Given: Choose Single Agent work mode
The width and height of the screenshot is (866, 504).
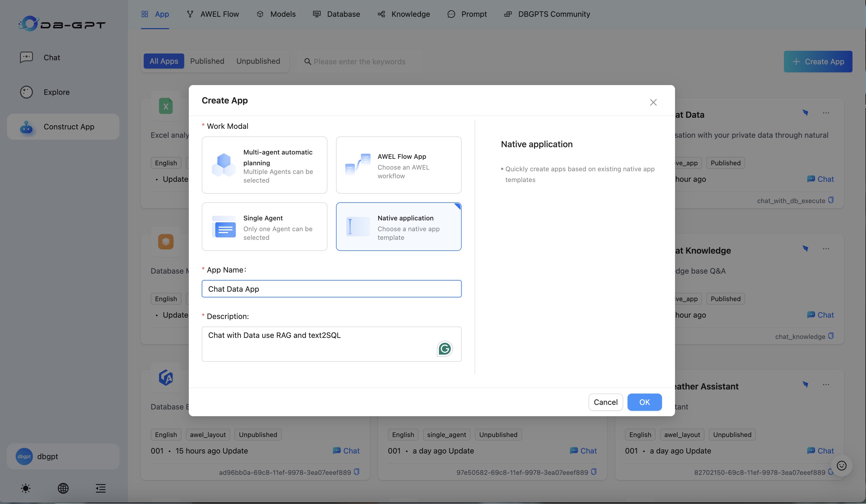Looking at the screenshot, I should (264, 227).
